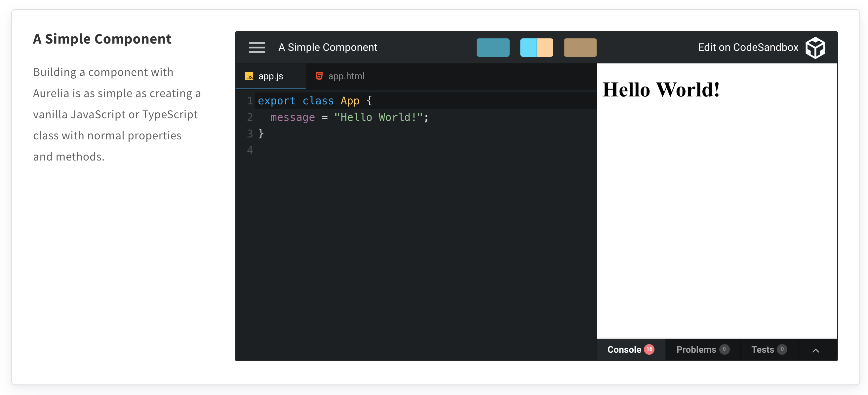Open the hamburger menu icon
The width and height of the screenshot is (868, 395).
click(x=257, y=48)
